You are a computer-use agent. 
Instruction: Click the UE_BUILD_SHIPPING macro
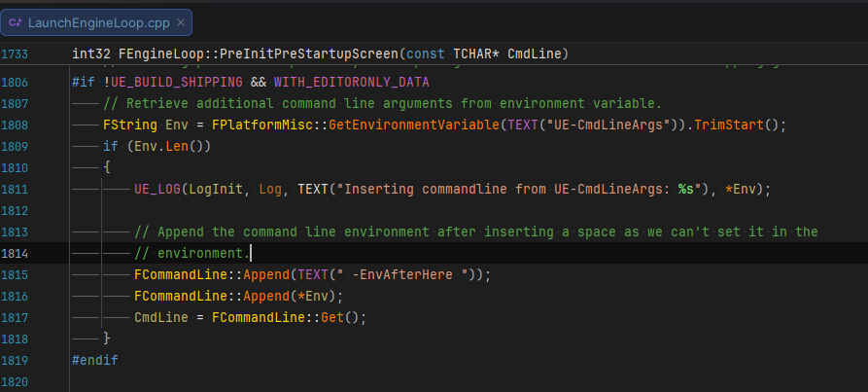(x=177, y=83)
